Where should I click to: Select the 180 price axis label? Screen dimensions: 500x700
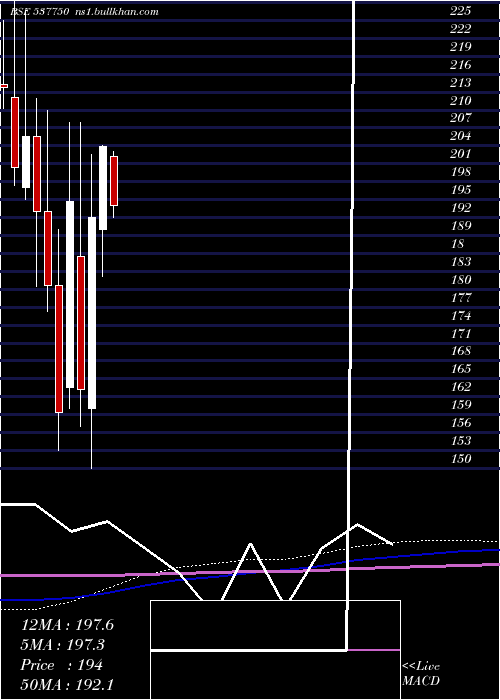click(460, 279)
